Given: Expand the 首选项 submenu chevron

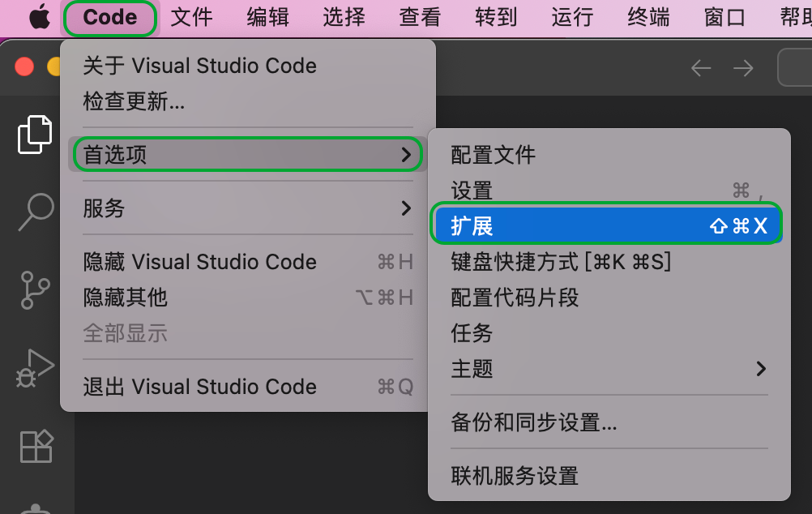Looking at the screenshot, I should point(406,154).
